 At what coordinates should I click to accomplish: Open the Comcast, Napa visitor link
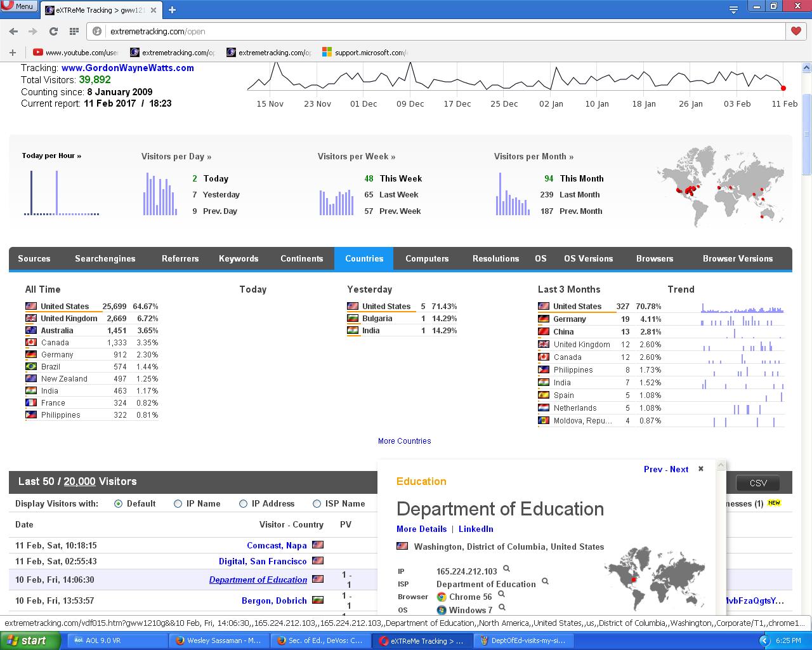point(277,545)
